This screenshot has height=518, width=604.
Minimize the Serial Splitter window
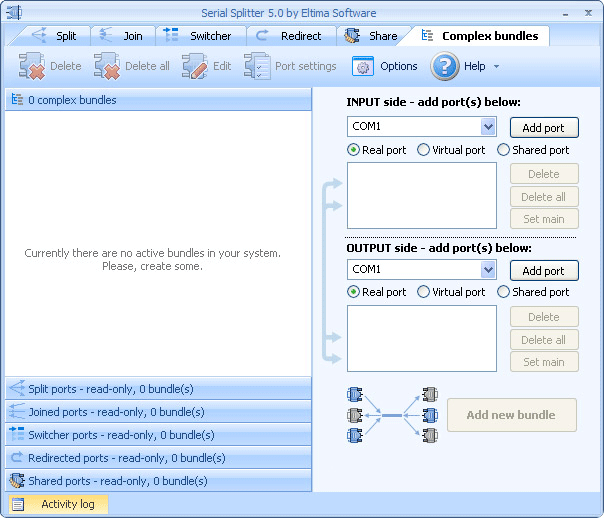tap(565, 13)
